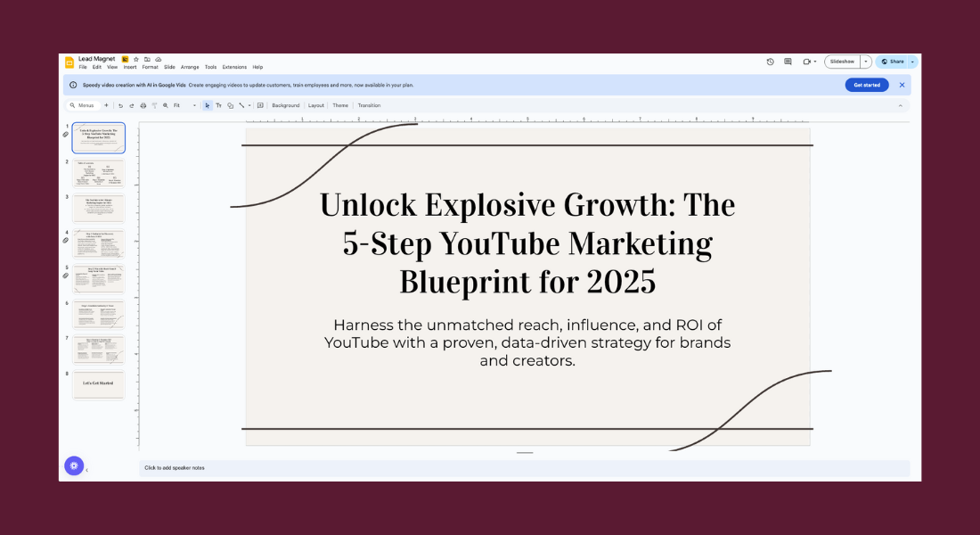Open the comments history icon

tap(788, 62)
